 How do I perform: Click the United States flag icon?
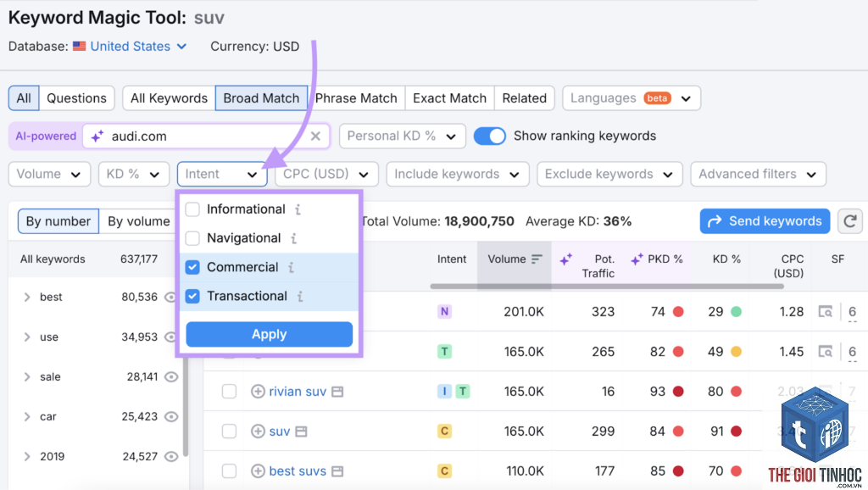coord(79,46)
